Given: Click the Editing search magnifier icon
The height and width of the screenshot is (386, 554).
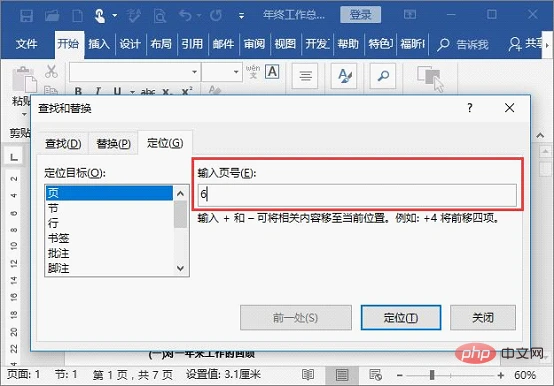Looking at the screenshot, I should coord(383,76).
